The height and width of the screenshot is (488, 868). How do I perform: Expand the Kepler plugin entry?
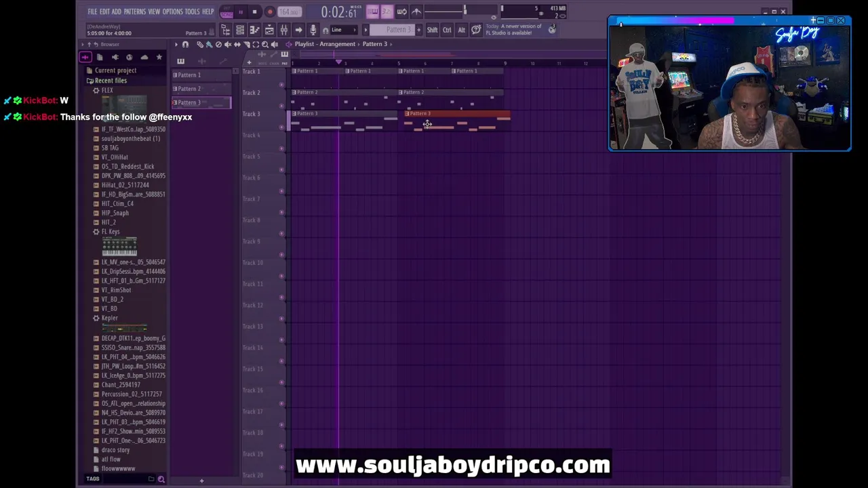point(109,318)
